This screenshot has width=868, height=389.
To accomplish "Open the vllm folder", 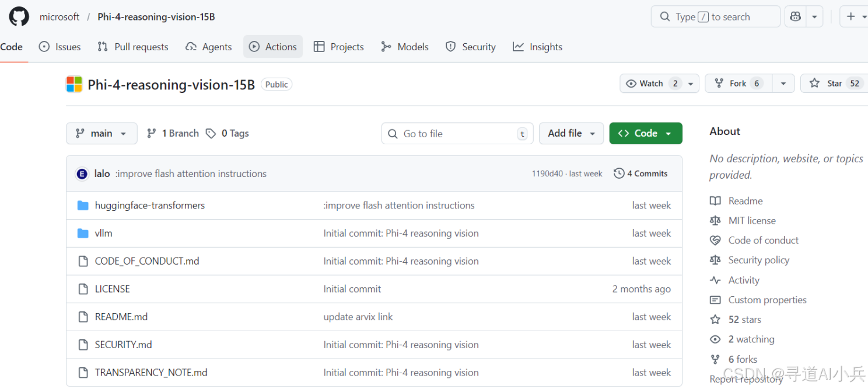I will [104, 233].
